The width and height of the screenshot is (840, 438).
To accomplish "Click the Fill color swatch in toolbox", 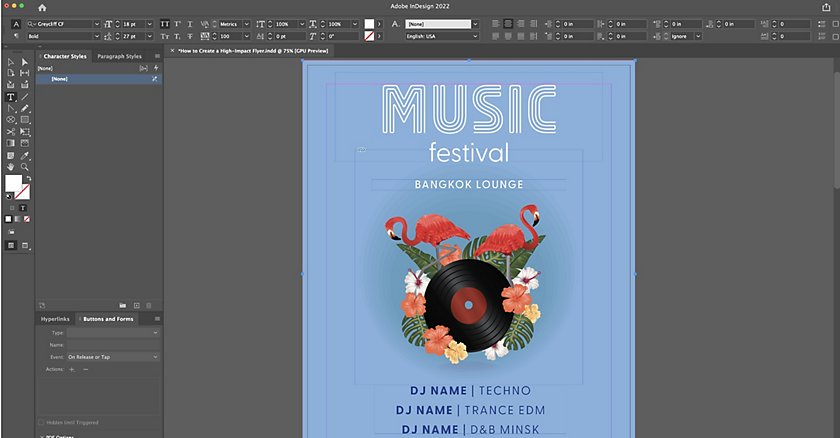I will [x=13, y=183].
